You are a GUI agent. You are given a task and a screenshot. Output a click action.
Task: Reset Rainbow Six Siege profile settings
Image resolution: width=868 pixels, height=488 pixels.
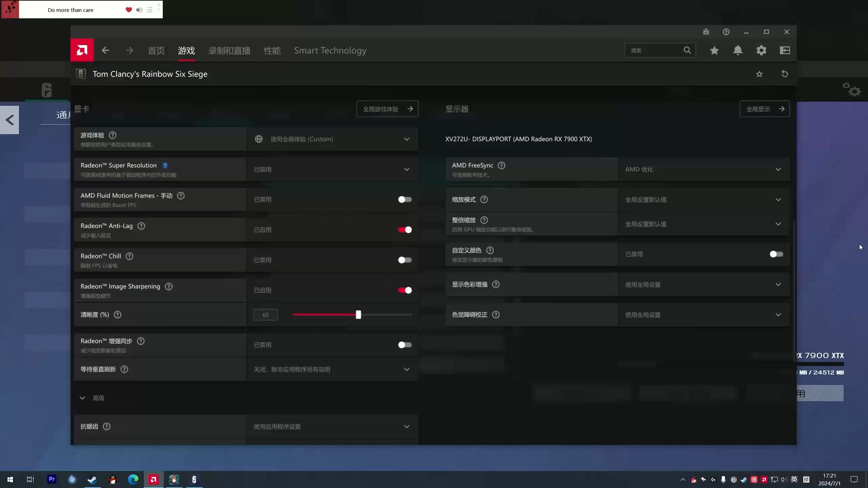tap(785, 74)
